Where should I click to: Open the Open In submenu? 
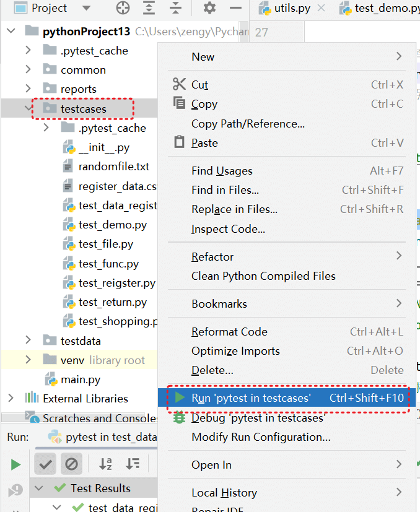coord(287,464)
